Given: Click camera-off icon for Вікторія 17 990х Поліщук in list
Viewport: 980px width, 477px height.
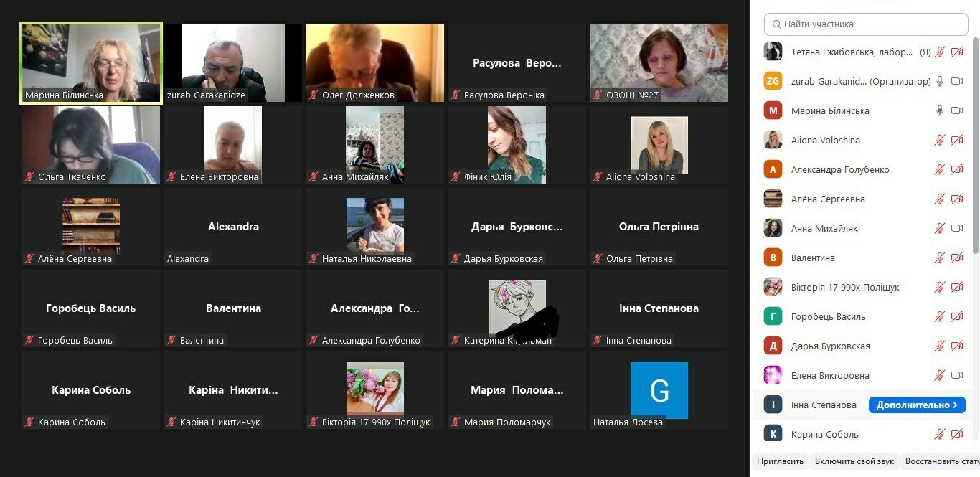Looking at the screenshot, I should point(957,287).
